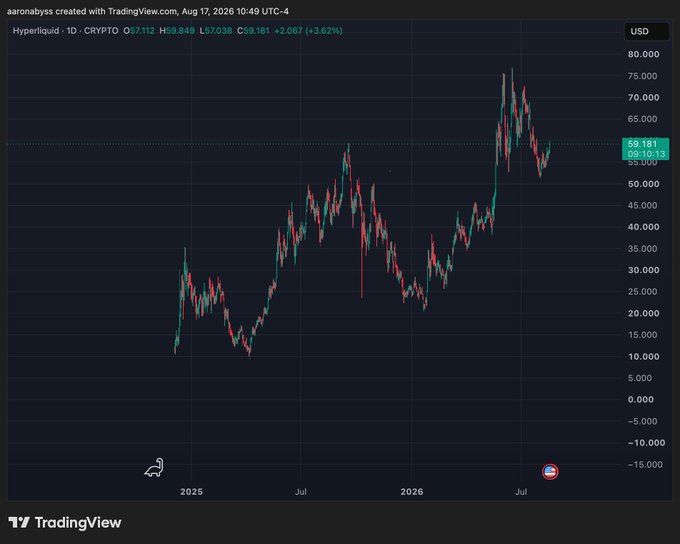680x544 pixels.
Task: Click the −15.000 price axis label
Action: (x=645, y=465)
